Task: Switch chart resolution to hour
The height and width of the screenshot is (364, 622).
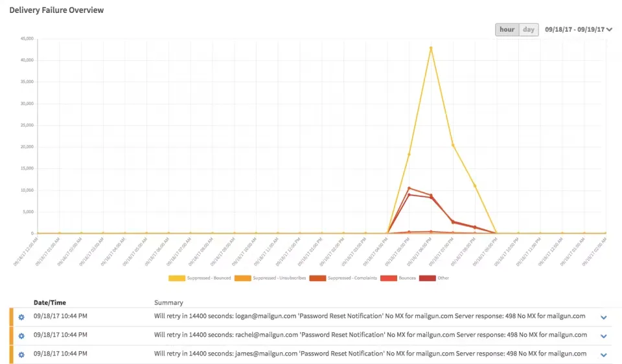Action: coord(507,30)
